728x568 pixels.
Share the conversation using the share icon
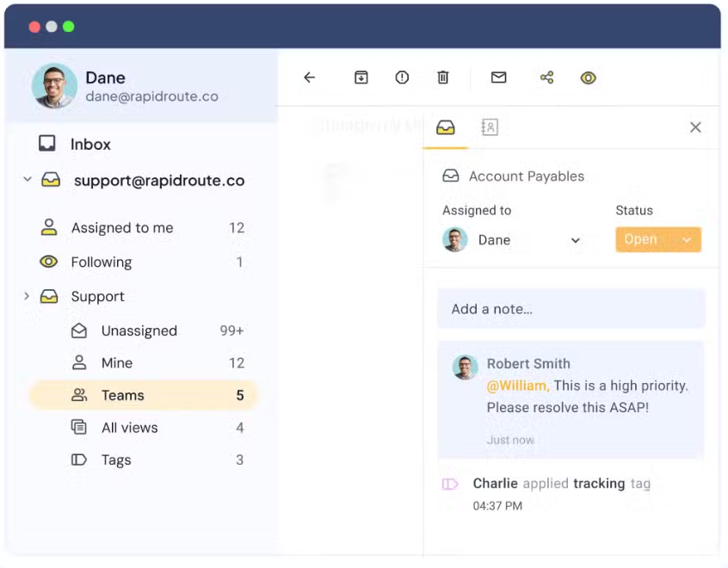(x=546, y=77)
